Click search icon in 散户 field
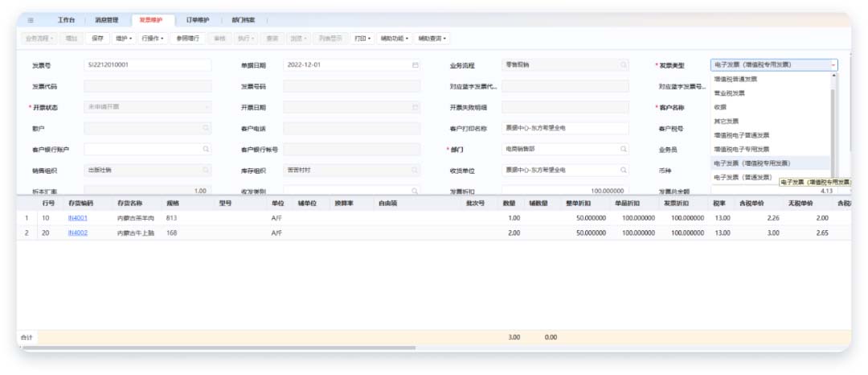868x375 pixels. [x=206, y=128]
